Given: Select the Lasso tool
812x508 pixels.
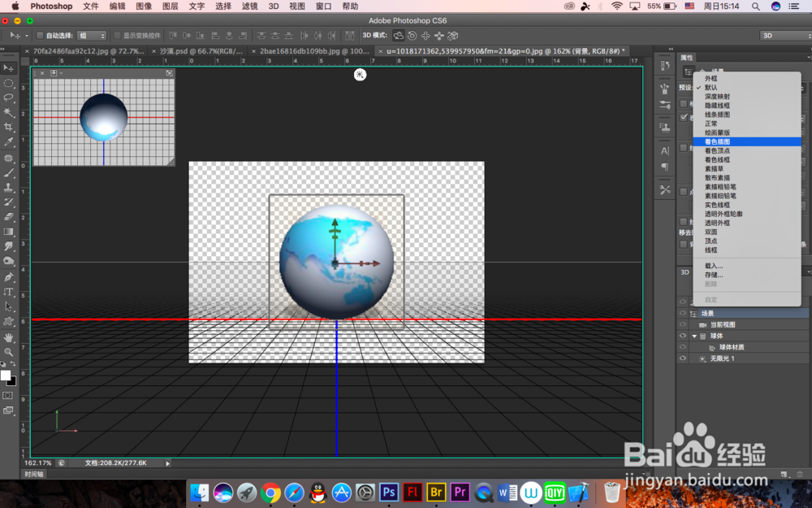Looking at the screenshot, I should click(x=8, y=98).
